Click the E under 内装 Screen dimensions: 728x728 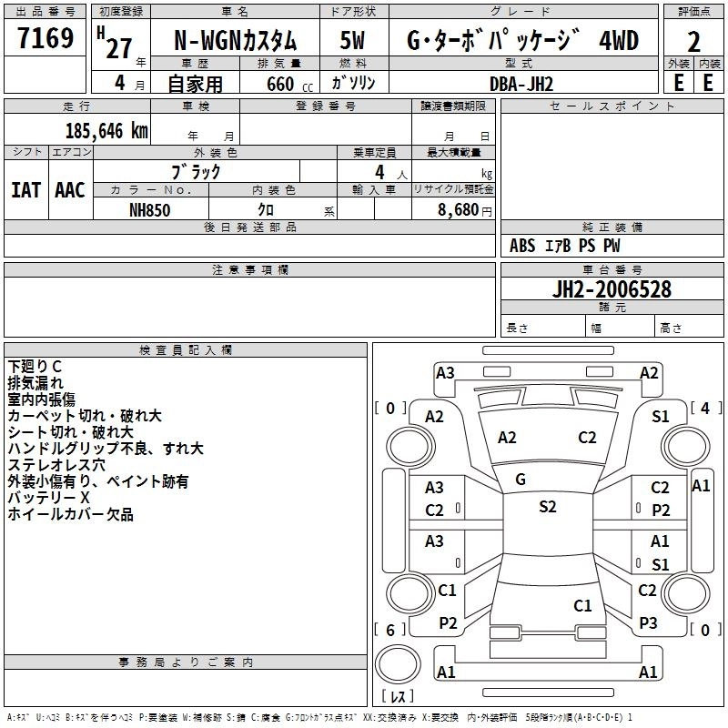708,83
